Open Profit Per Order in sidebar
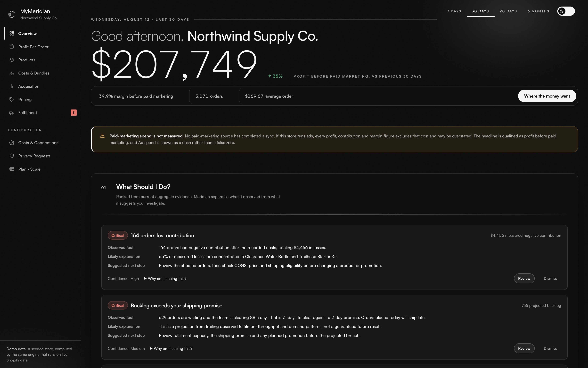Screen dimensions: 588x368 pos(40,46)
